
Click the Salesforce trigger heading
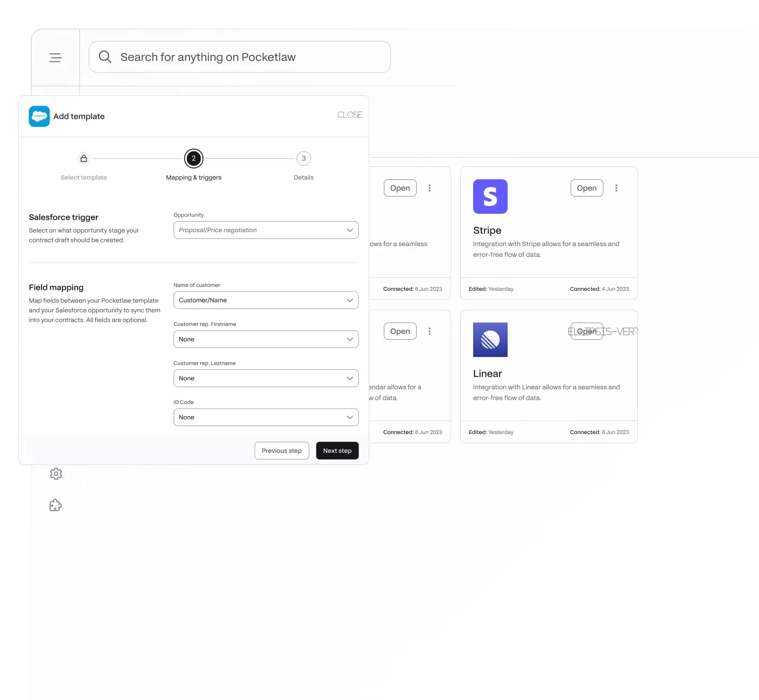(x=64, y=218)
